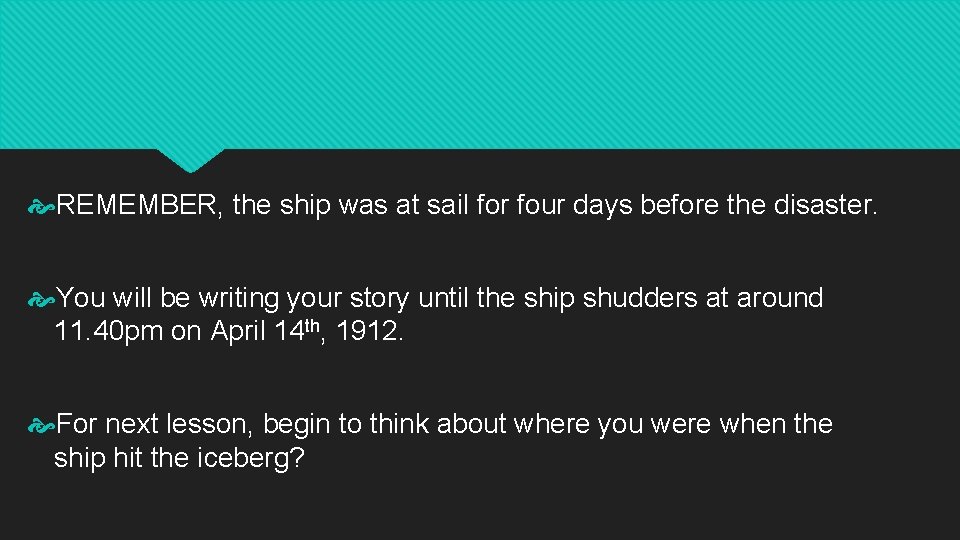Click the bullet icon before 'For next lesson'
The height and width of the screenshot is (540, 960).
pos(41,426)
